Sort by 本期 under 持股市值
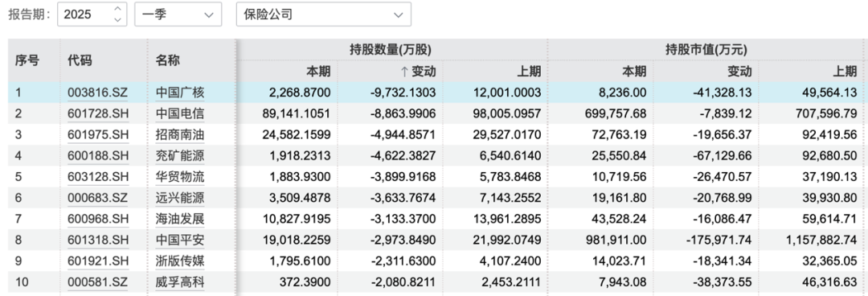The width and height of the screenshot is (868, 296). click(633, 71)
